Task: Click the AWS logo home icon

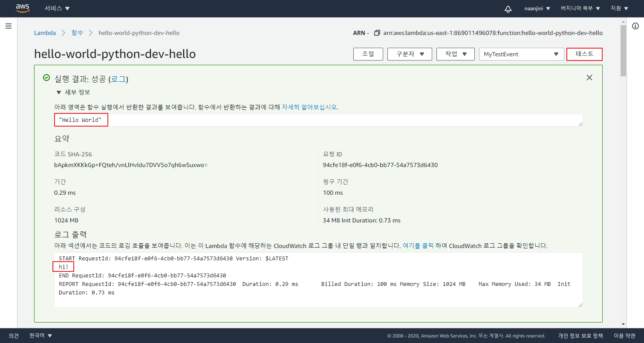Action: click(x=22, y=9)
